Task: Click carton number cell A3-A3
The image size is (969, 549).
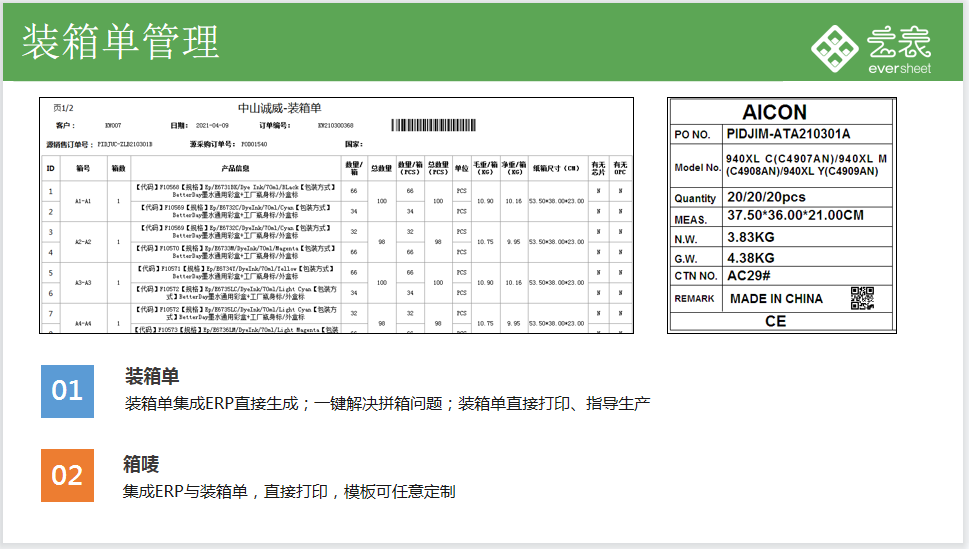Action: pyautogui.click(x=83, y=283)
